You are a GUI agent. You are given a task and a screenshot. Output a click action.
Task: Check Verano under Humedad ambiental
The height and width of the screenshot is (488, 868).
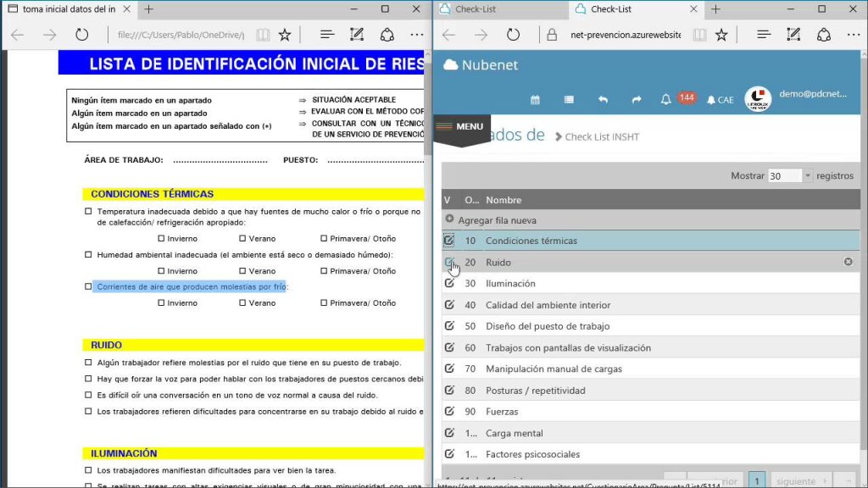pyautogui.click(x=242, y=271)
